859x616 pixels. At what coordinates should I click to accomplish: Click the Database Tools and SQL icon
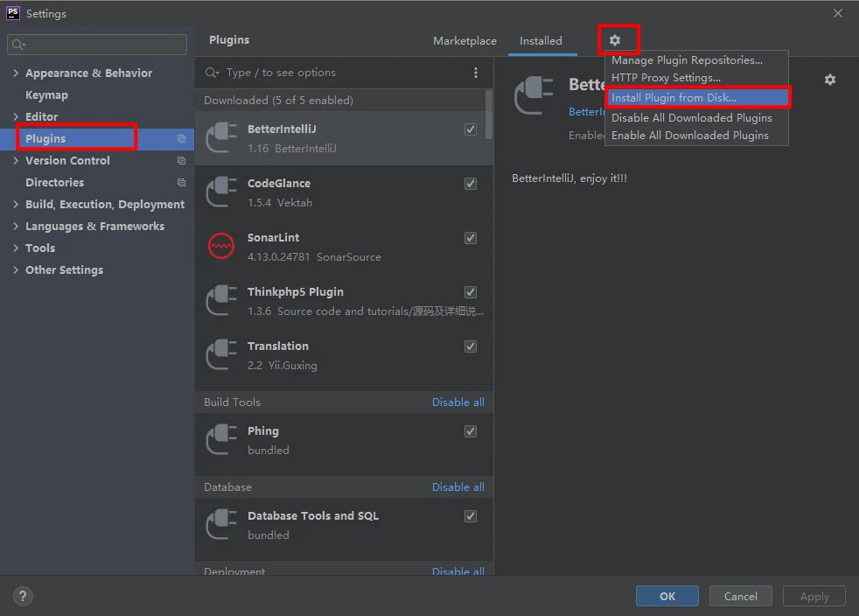[221, 525]
